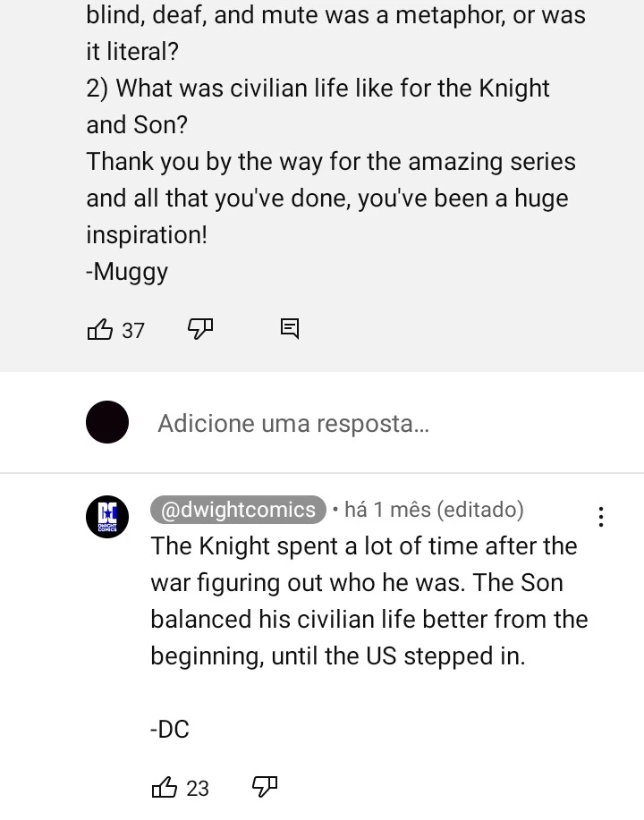The image size is (644, 820).
Task: Tap the 'blind, deaf, and mute' line
Action: [x=335, y=15]
